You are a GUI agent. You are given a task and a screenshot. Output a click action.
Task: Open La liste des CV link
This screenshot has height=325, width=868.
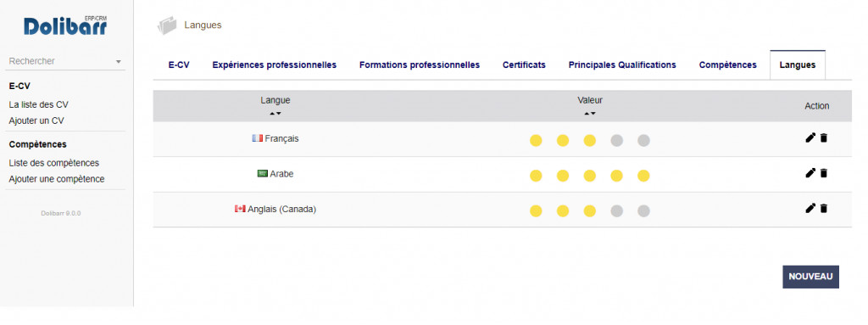[39, 104]
